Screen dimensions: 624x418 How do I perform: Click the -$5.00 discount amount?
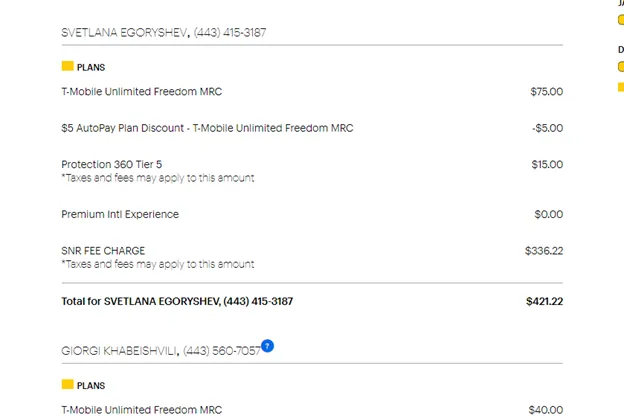[548, 128]
